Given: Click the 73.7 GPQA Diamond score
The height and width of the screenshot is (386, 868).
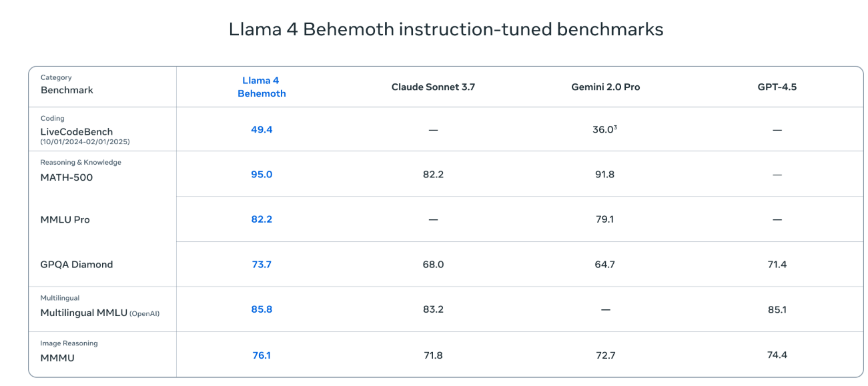Looking at the screenshot, I should click(x=262, y=264).
